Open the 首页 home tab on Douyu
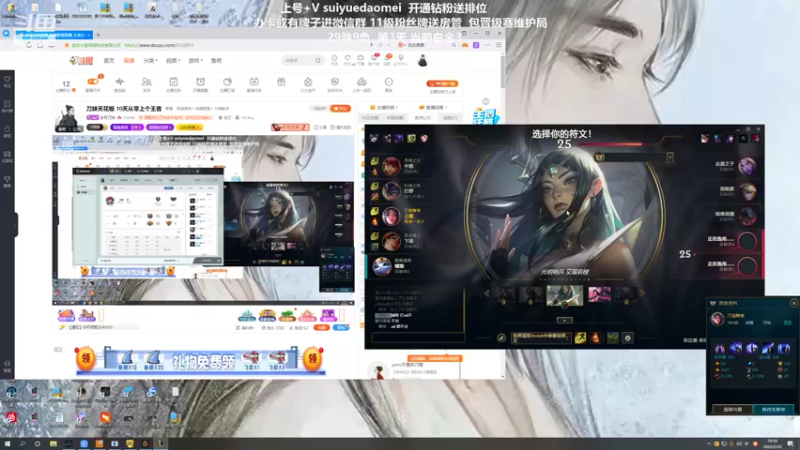Image resolution: width=800 pixels, height=450 pixels. point(109,61)
